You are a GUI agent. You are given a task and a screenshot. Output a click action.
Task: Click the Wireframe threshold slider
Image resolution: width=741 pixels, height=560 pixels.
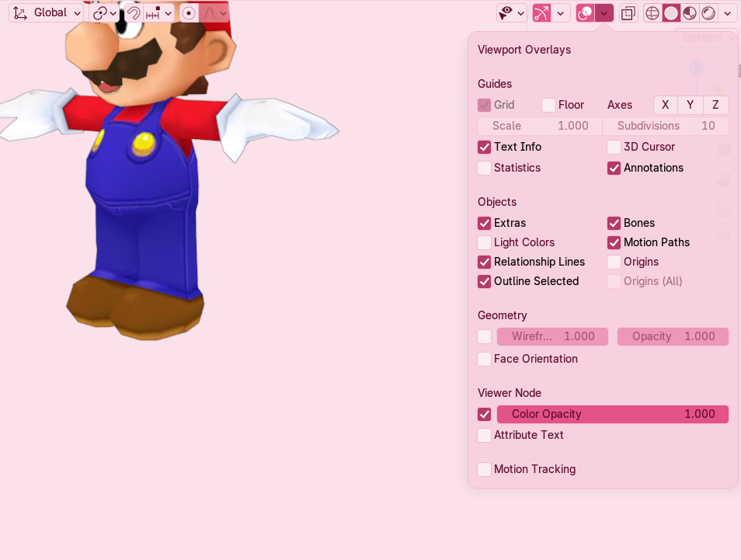pyautogui.click(x=552, y=336)
